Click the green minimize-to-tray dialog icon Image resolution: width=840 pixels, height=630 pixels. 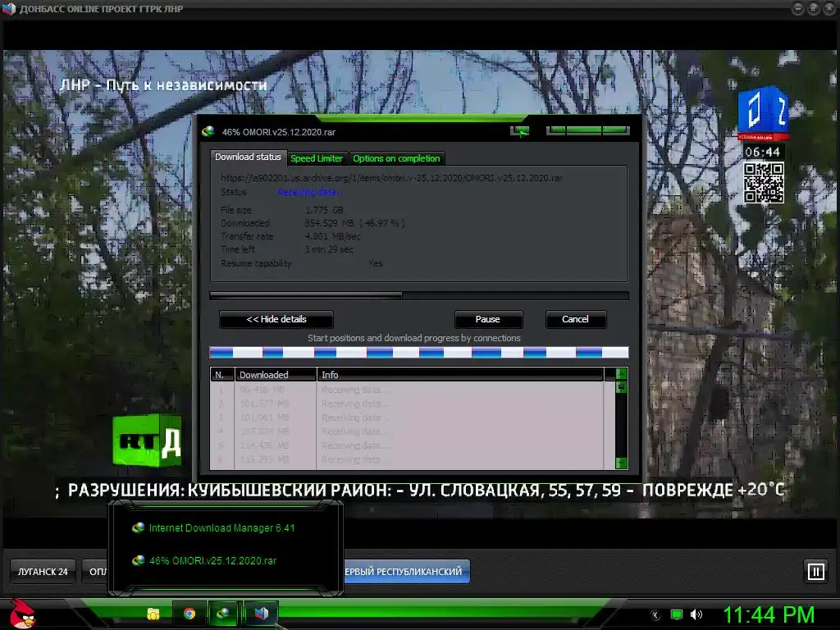pyautogui.click(x=519, y=131)
